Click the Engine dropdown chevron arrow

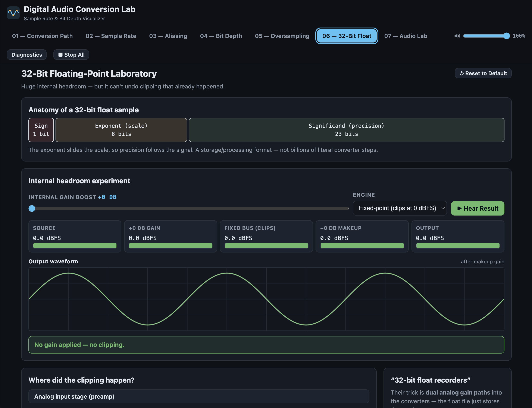point(443,208)
